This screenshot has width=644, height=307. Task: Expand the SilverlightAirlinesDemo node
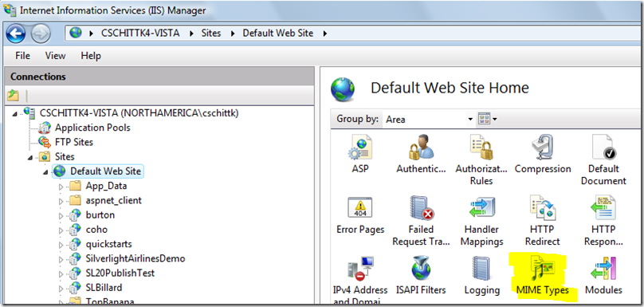point(61,259)
